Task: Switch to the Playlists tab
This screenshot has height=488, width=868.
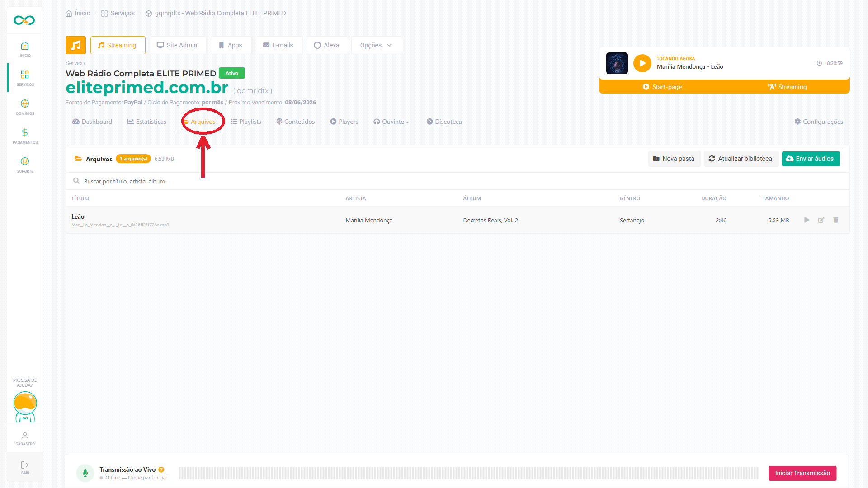Action: point(246,122)
